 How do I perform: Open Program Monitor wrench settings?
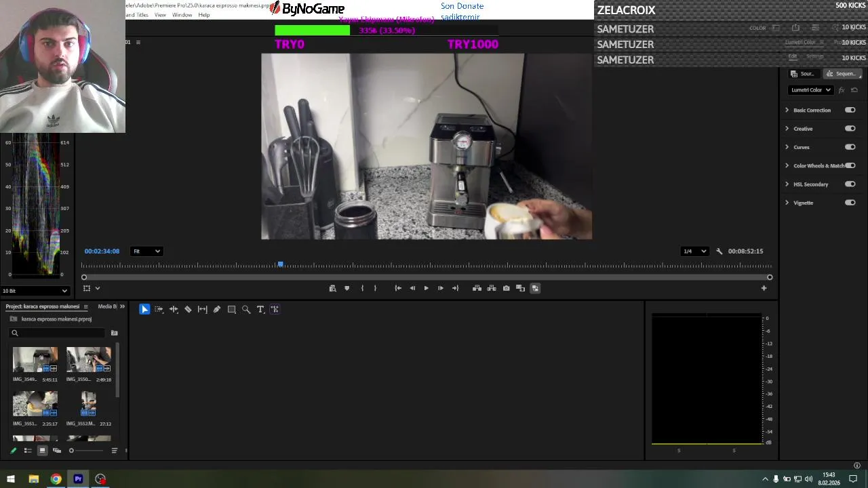click(719, 251)
